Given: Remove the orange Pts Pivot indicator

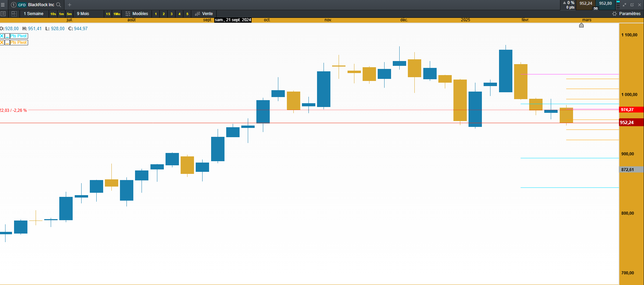Looking at the screenshot, I should [2, 43].
